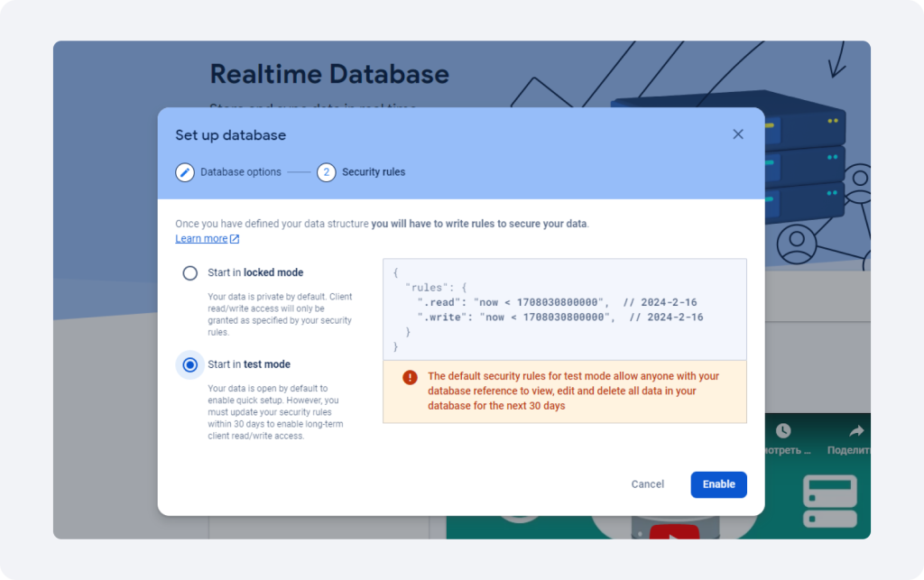Click the test mode security warning message
Screen dimensions: 924x580
pos(573,391)
